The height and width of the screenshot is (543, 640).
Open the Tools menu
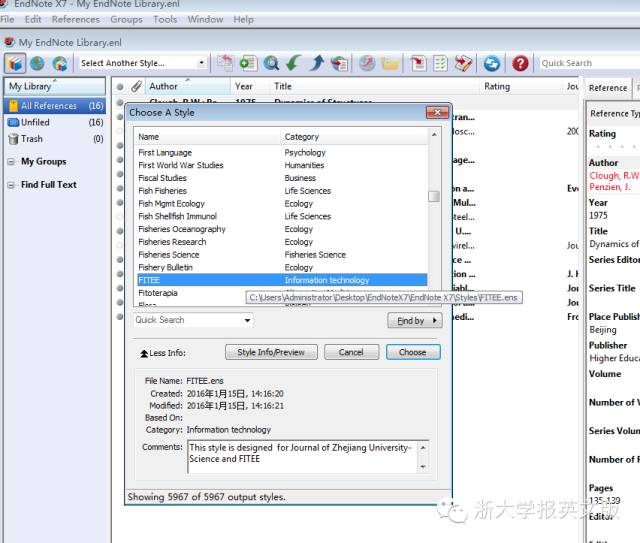pos(165,19)
